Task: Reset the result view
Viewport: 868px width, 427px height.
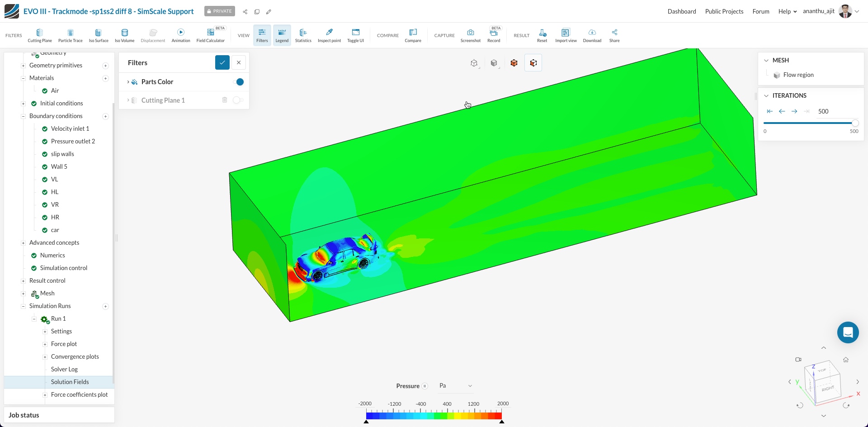Action: 542,35
